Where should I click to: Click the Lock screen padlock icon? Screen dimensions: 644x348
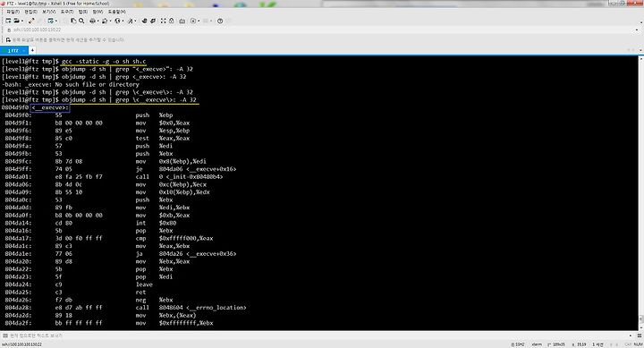pos(172,21)
